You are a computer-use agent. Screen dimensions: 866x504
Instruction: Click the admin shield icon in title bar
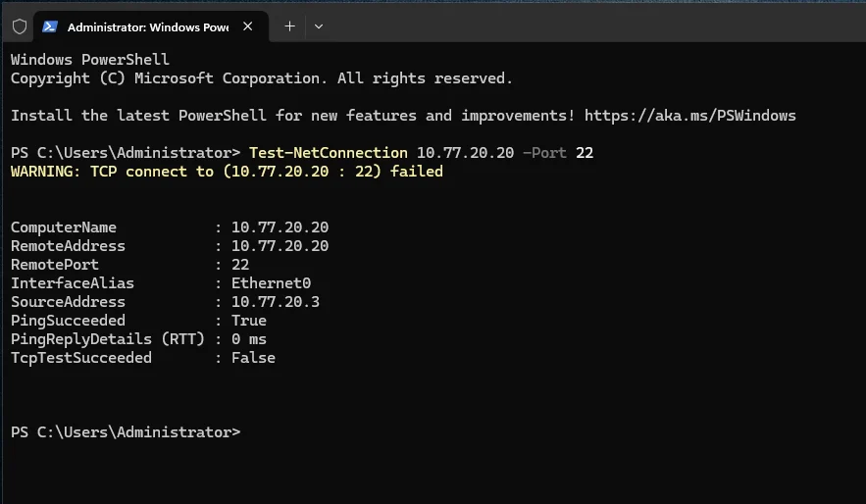coord(20,26)
